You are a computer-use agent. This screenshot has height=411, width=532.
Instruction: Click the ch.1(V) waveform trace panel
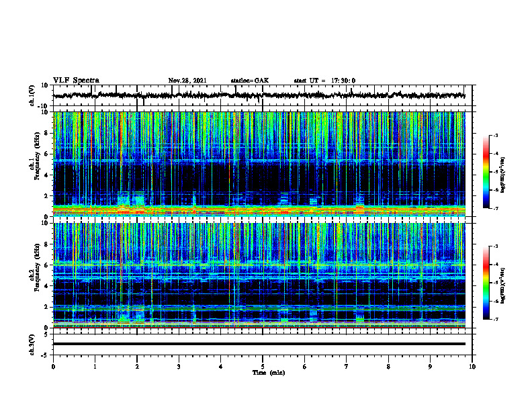(x=263, y=95)
